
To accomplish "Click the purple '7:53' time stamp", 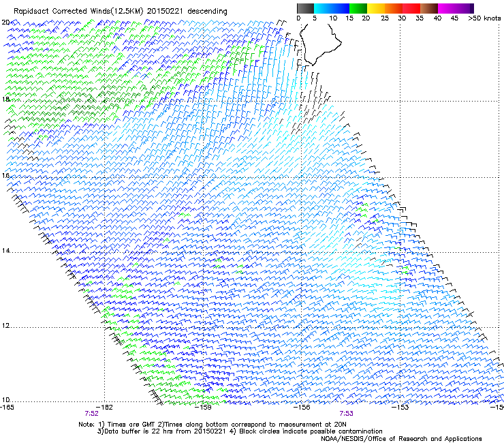I will 346,414.
